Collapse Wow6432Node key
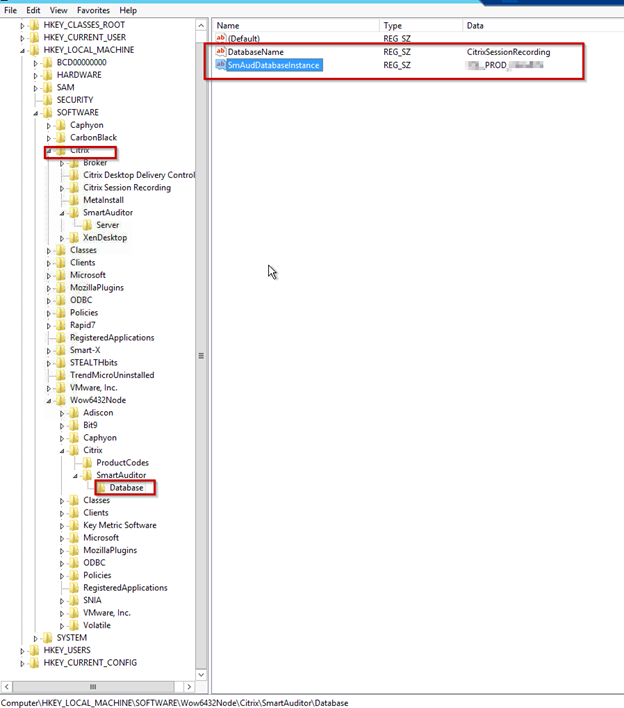Screen dimensions: 624x708 click(48, 401)
